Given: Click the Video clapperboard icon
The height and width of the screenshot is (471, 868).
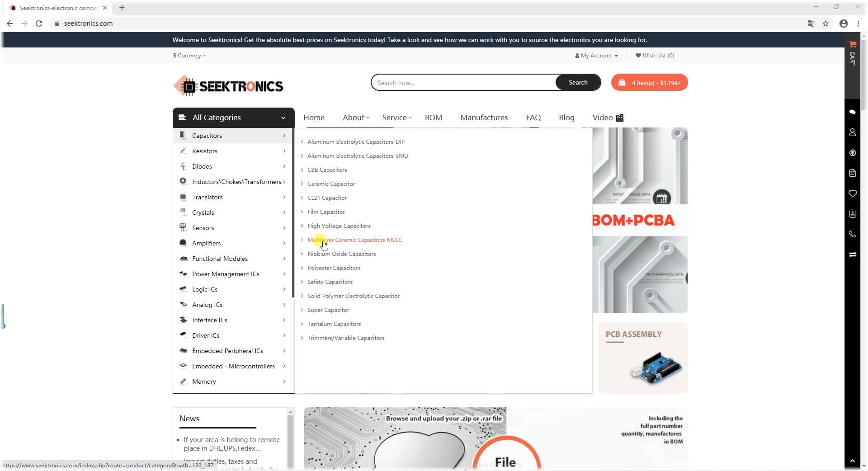Looking at the screenshot, I should pos(620,118).
